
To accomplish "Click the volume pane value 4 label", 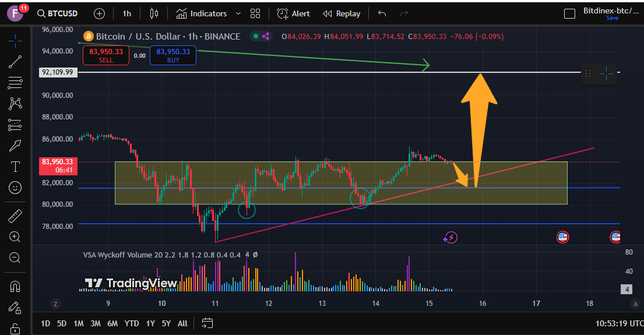I will click(x=627, y=290).
